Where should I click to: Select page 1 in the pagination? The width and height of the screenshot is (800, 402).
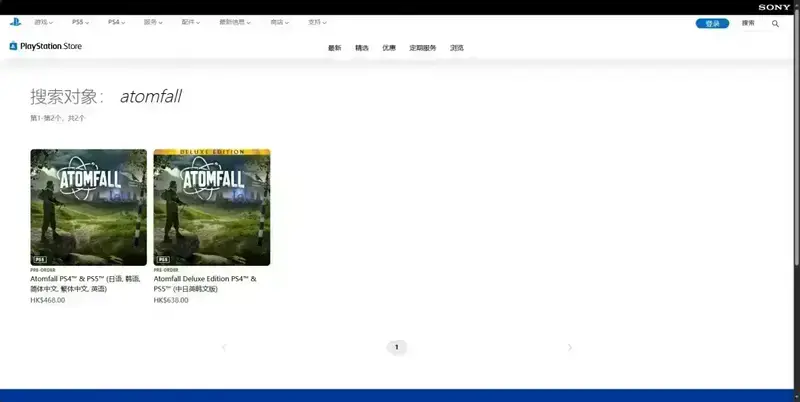[x=397, y=347]
